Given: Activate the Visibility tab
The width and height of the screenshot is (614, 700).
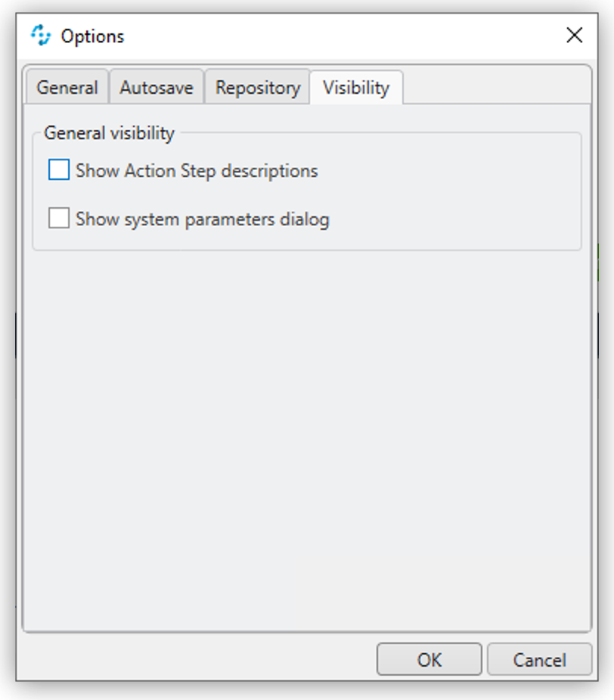Looking at the screenshot, I should [355, 87].
